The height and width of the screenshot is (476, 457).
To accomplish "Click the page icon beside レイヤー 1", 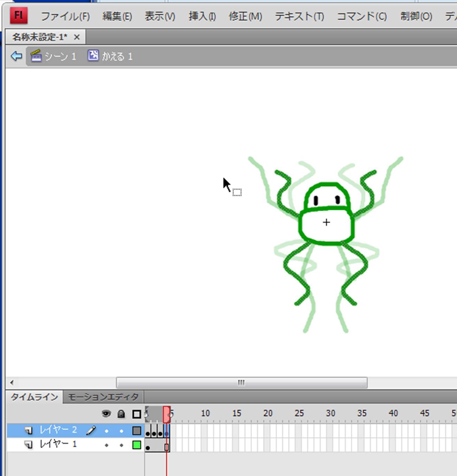I will [29, 445].
